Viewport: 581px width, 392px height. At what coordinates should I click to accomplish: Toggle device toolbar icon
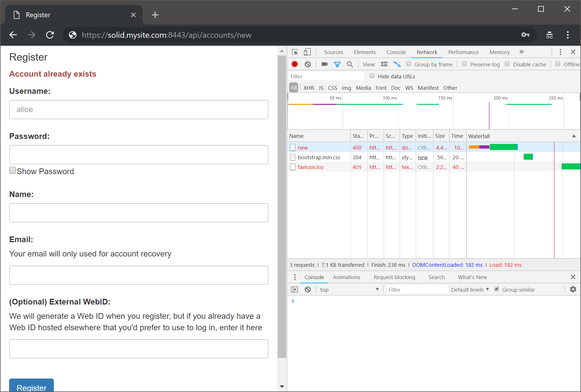307,52
